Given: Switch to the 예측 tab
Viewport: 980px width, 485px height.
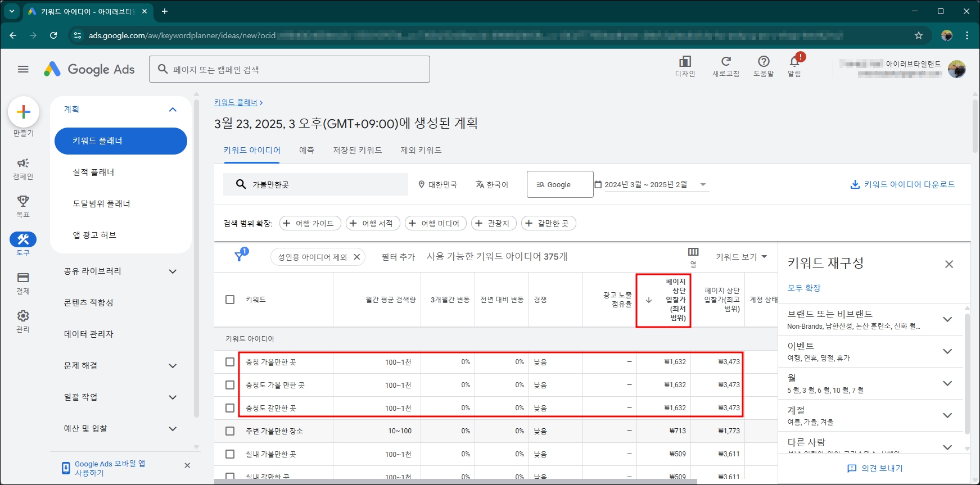Looking at the screenshot, I should coord(306,150).
